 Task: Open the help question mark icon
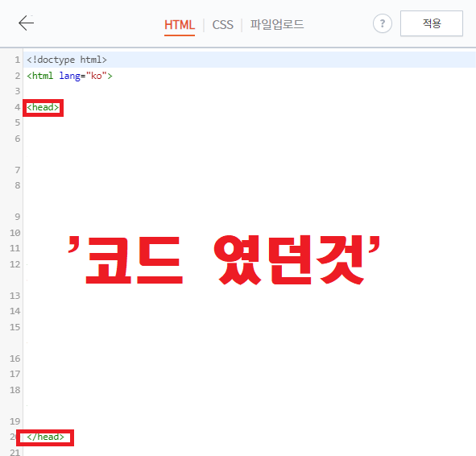383,23
